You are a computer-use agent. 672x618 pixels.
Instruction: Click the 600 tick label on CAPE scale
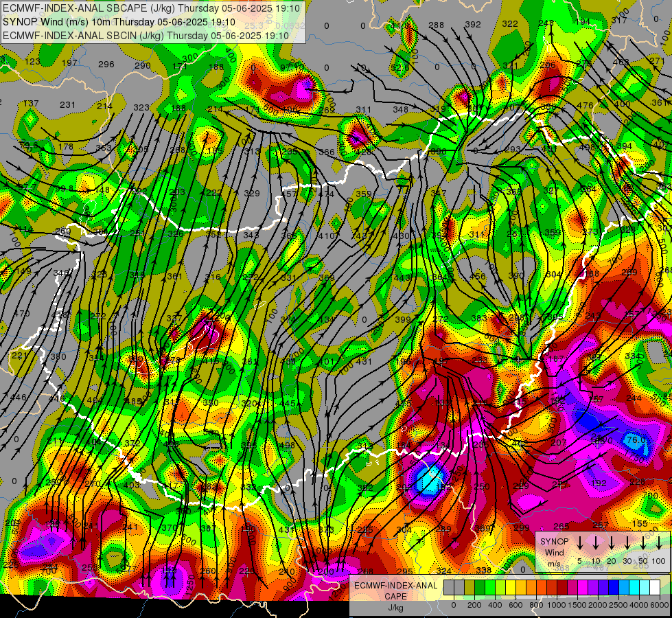coord(515,605)
